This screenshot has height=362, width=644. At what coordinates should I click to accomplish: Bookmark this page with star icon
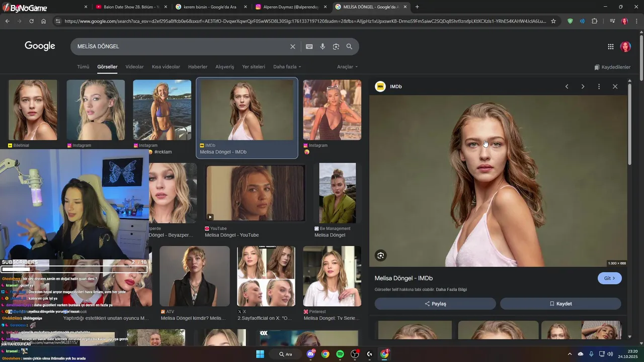point(553,21)
